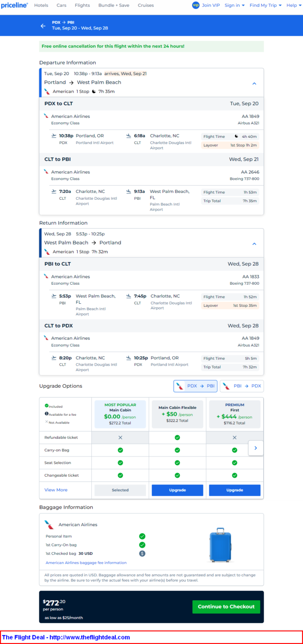
Task: Click Upgrade button for Main Cabin Flexible
Action: tap(177, 490)
